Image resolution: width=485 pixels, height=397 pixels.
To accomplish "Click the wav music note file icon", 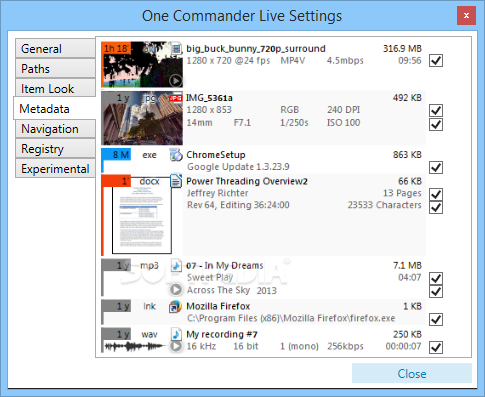I will click(176, 334).
